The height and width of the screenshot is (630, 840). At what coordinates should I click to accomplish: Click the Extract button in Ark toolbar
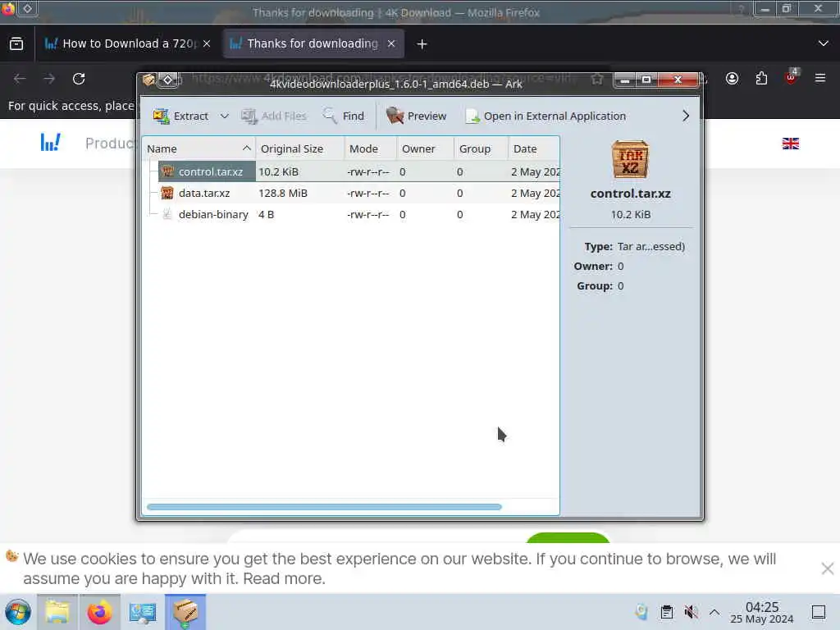tap(180, 116)
